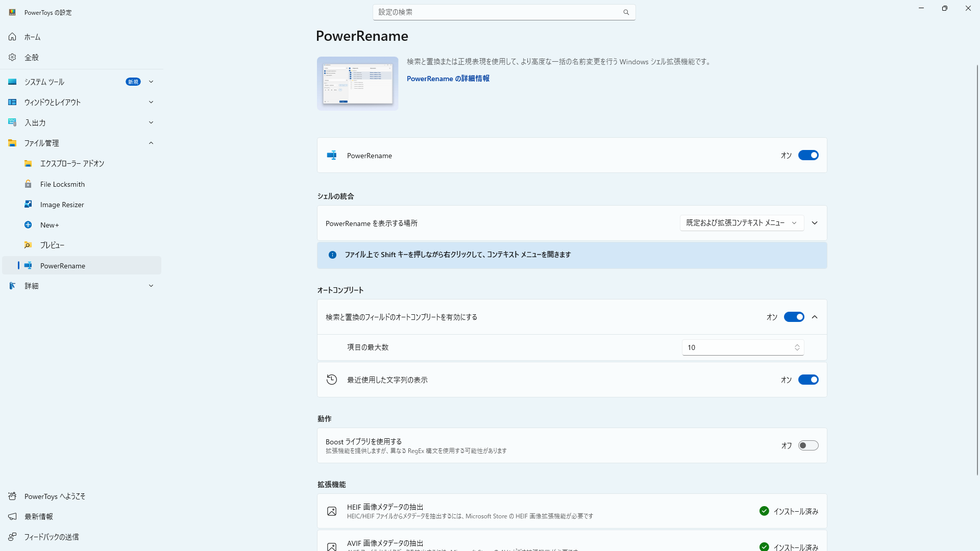Click the AVIF installed green check

coord(764,546)
